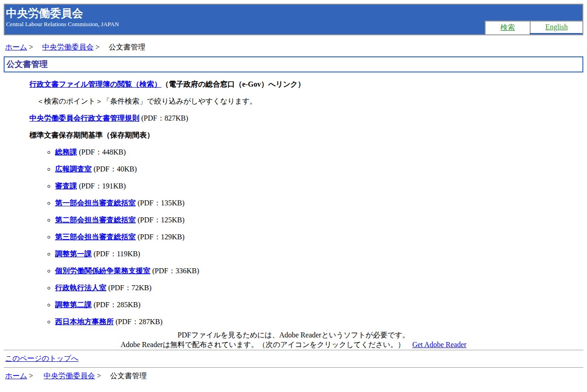Open the ホーム breadcrumb link at top
Viewport: 587px width, 392px height.
click(15, 47)
